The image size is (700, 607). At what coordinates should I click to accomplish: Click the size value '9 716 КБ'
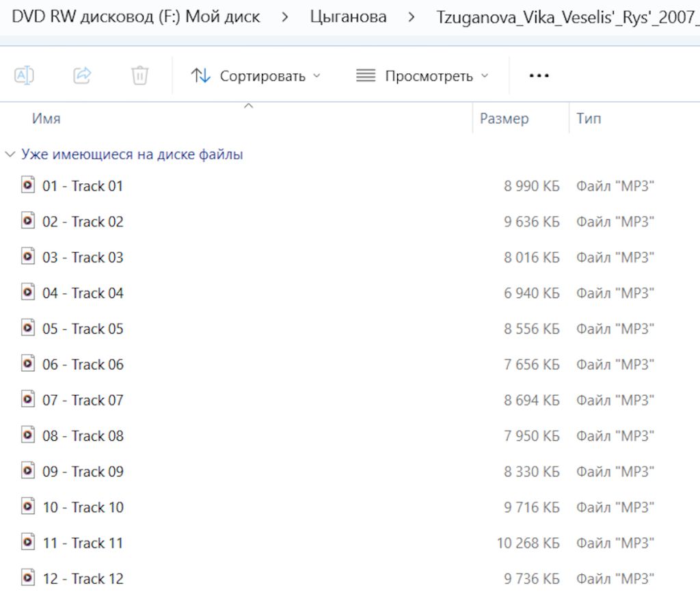(532, 507)
